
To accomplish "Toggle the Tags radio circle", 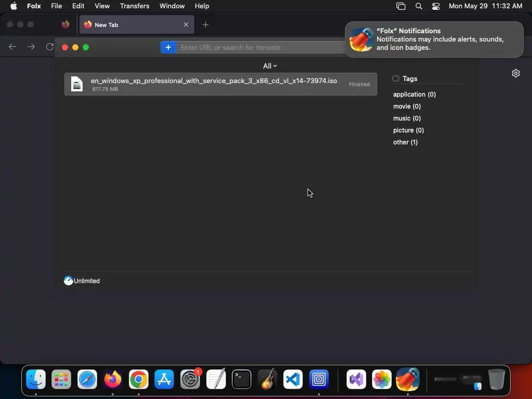I will 395,79.
